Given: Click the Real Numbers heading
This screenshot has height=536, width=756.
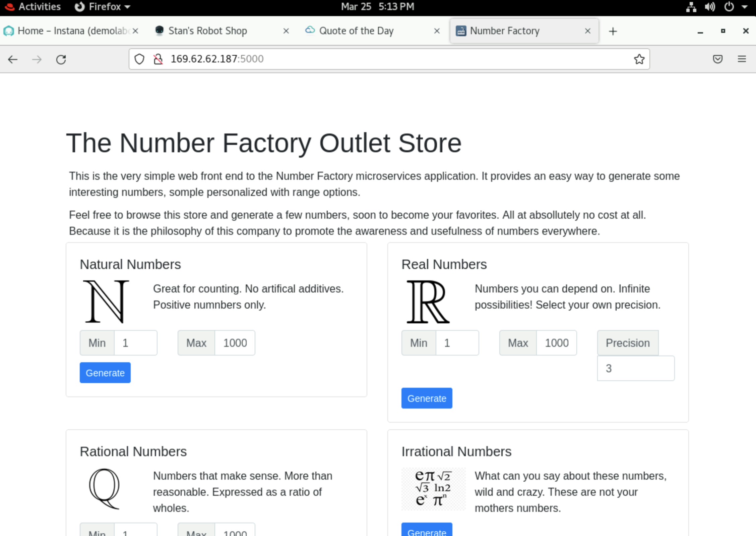Looking at the screenshot, I should pyautogui.click(x=444, y=264).
